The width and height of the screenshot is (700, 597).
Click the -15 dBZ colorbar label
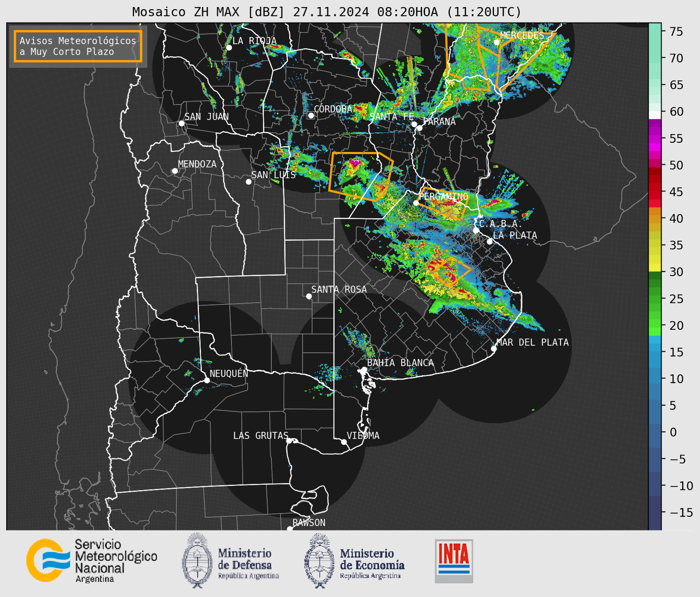tap(681, 513)
